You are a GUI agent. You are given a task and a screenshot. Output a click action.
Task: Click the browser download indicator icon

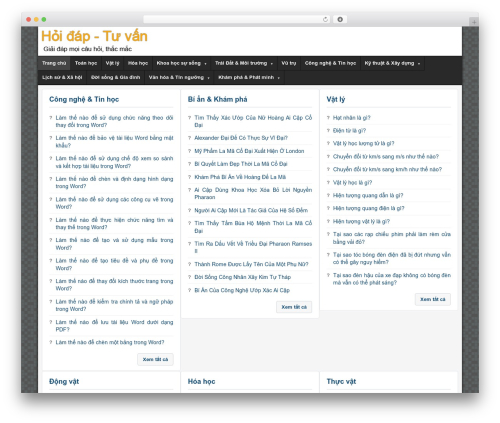pyautogui.click(x=340, y=19)
